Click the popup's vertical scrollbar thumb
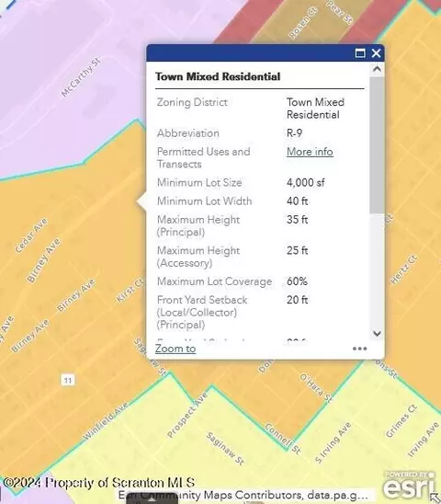Image resolution: width=441 pixels, height=504 pixels. pos(377,144)
